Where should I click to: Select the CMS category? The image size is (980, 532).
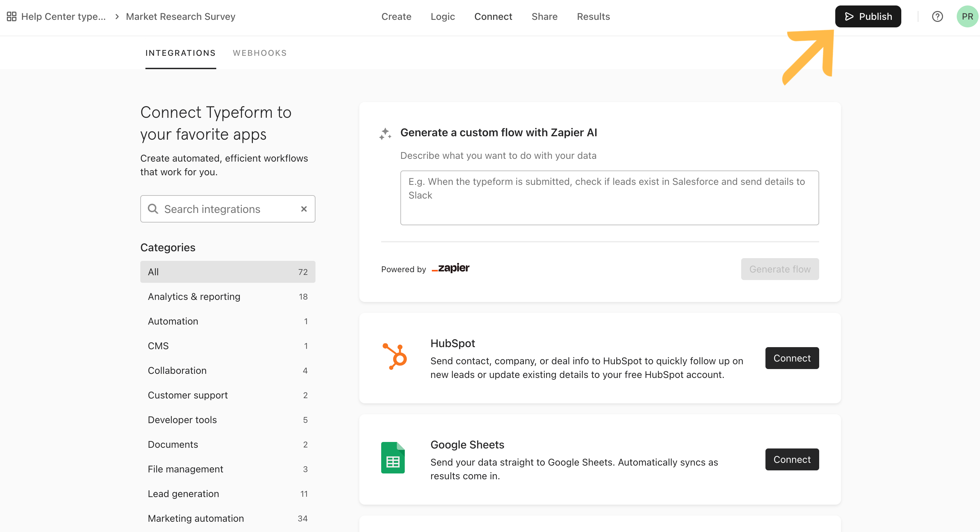[228, 346]
